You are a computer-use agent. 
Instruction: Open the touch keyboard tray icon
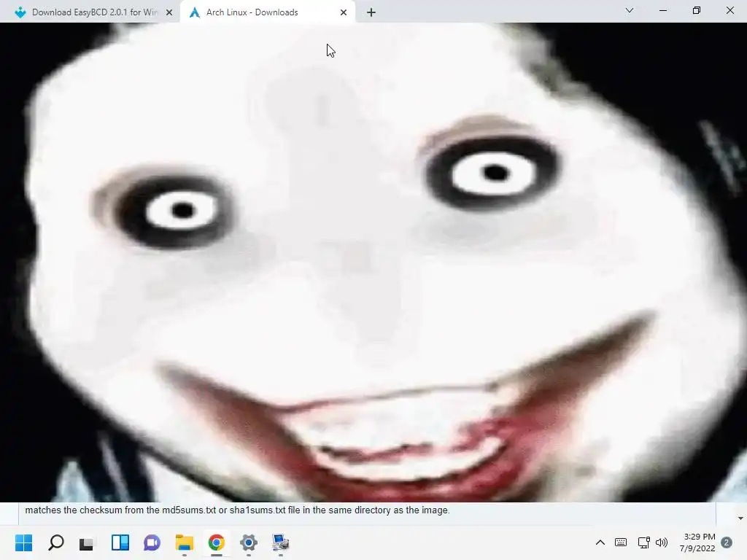click(621, 542)
